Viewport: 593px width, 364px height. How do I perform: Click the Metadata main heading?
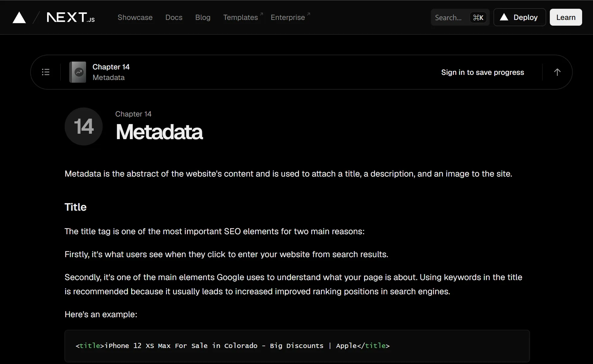(159, 132)
